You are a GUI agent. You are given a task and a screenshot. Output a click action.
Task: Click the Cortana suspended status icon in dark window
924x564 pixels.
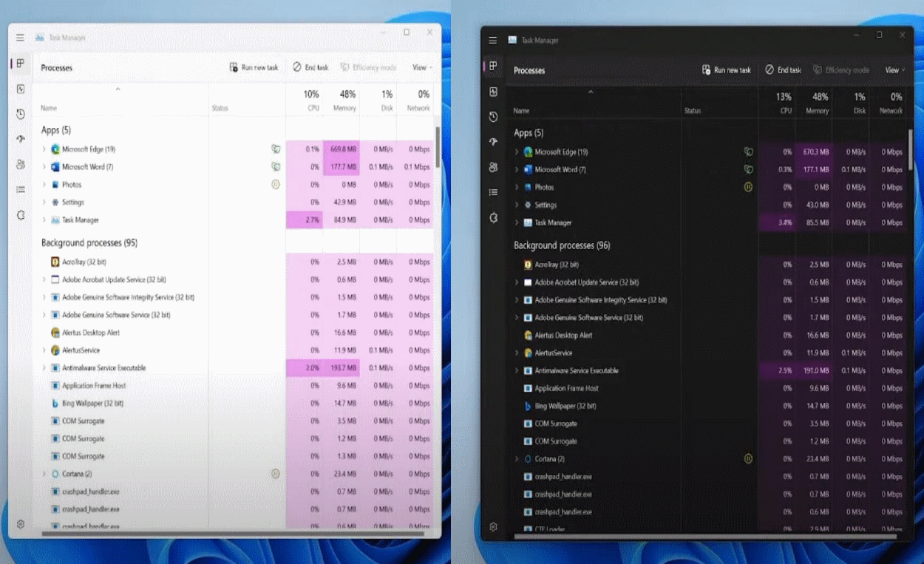pos(748,458)
